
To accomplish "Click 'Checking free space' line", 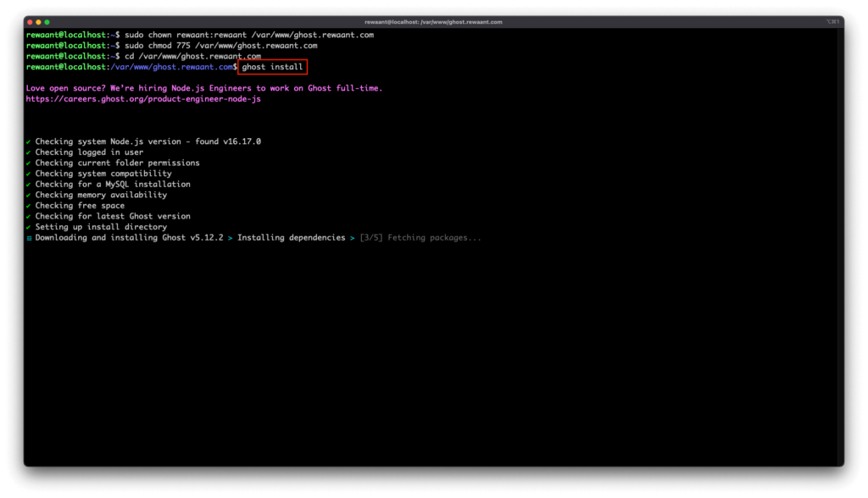I will click(x=80, y=205).
